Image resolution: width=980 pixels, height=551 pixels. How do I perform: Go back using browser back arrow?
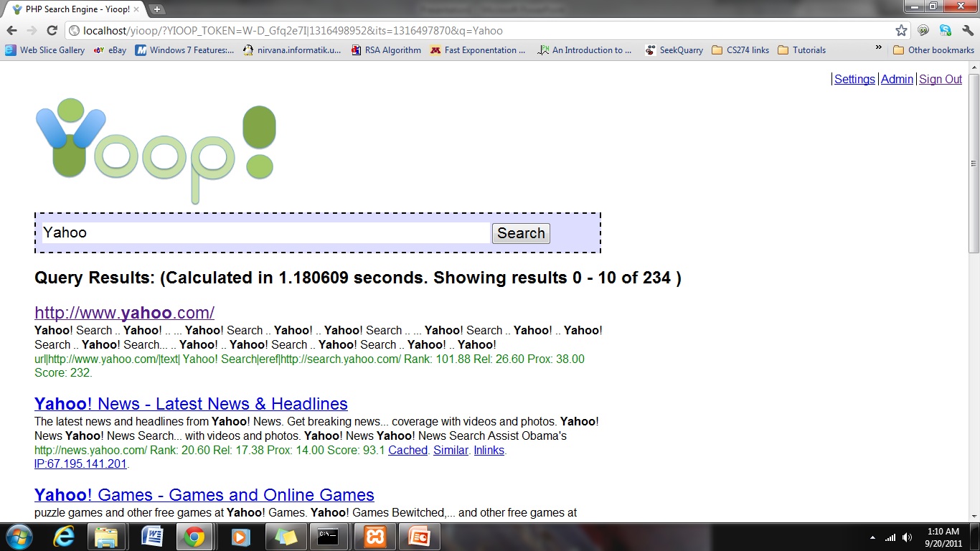coord(11,30)
